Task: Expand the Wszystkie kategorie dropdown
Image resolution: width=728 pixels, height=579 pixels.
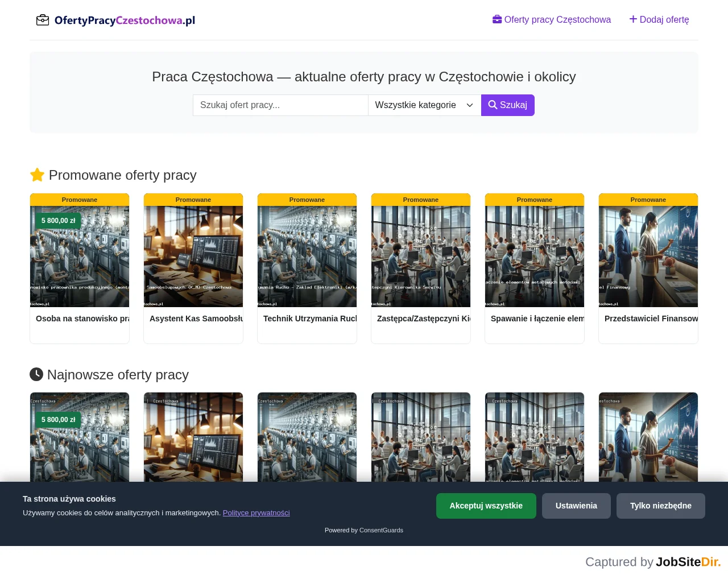Action: coord(424,105)
